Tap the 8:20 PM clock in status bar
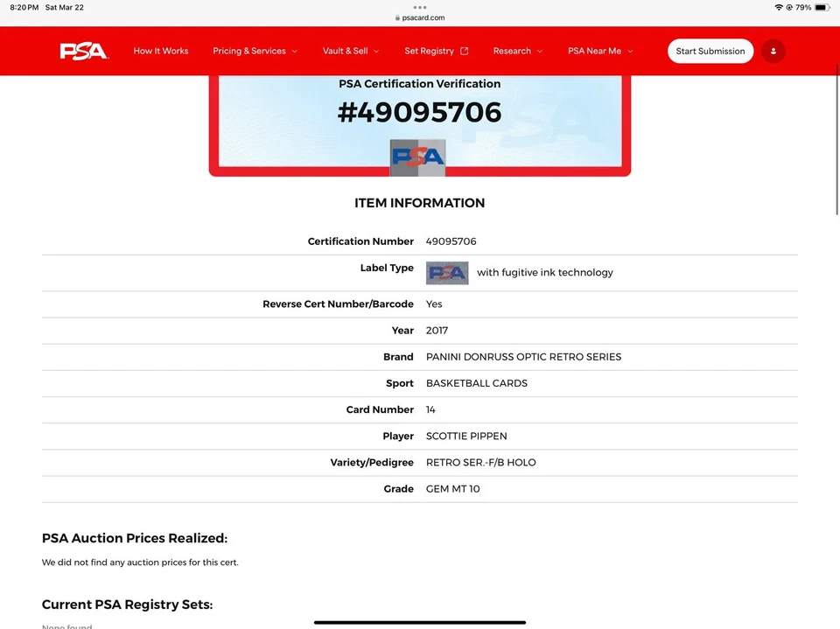840x629 pixels. tap(24, 8)
